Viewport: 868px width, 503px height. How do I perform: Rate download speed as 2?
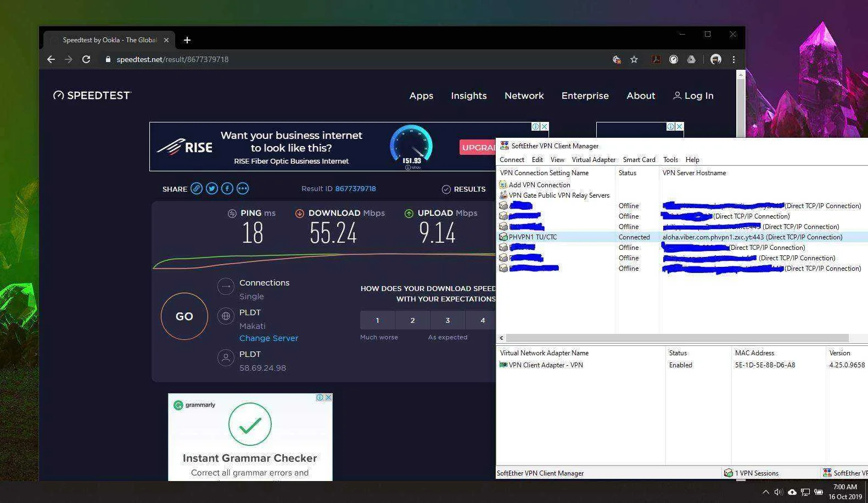[x=412, y=320]
